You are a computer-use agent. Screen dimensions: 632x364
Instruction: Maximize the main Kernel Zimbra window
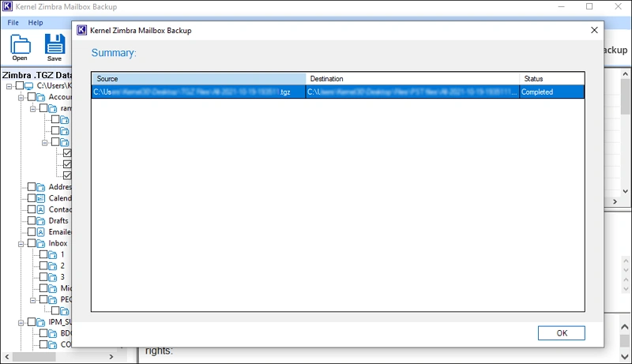pos(589,6)
